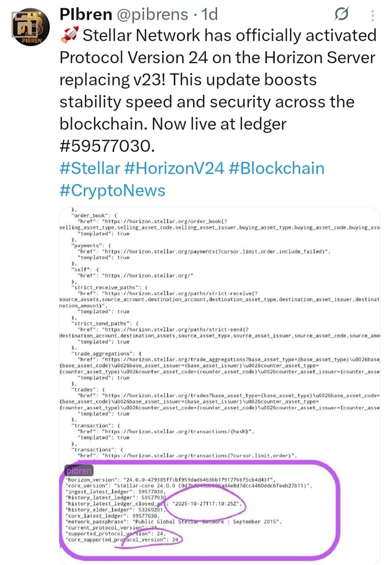The image size is (392, 565).
Task: Open the #Stellar hashtag
Action: point(90,168)
